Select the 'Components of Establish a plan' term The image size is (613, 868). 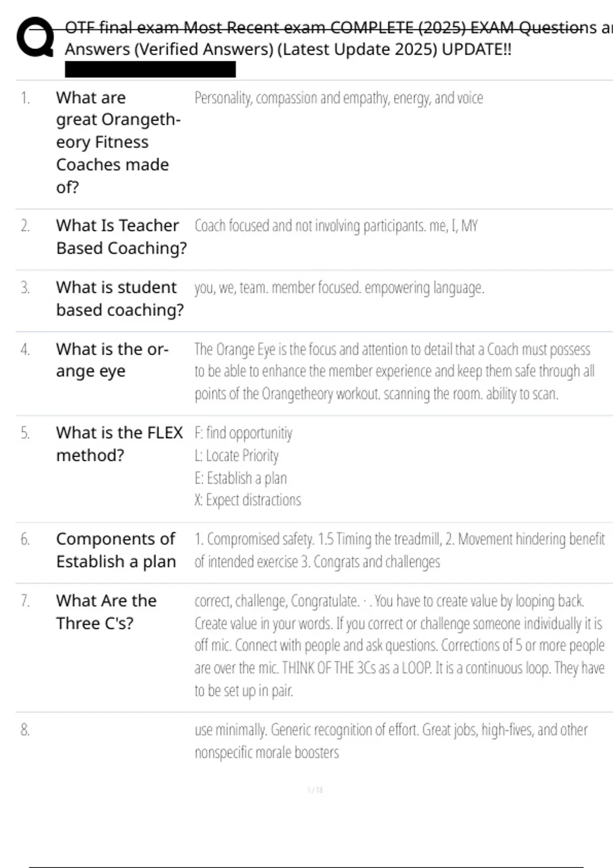(x=116, y=550)
